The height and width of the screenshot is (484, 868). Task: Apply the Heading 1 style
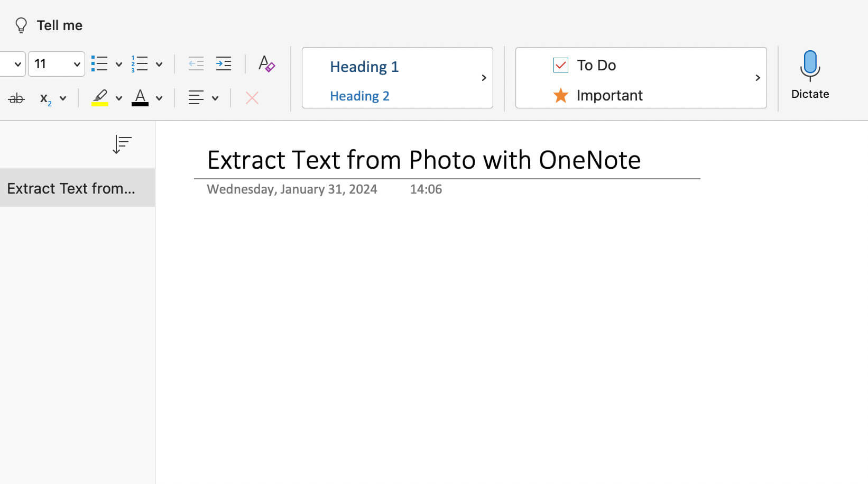(x=364, y=67)
